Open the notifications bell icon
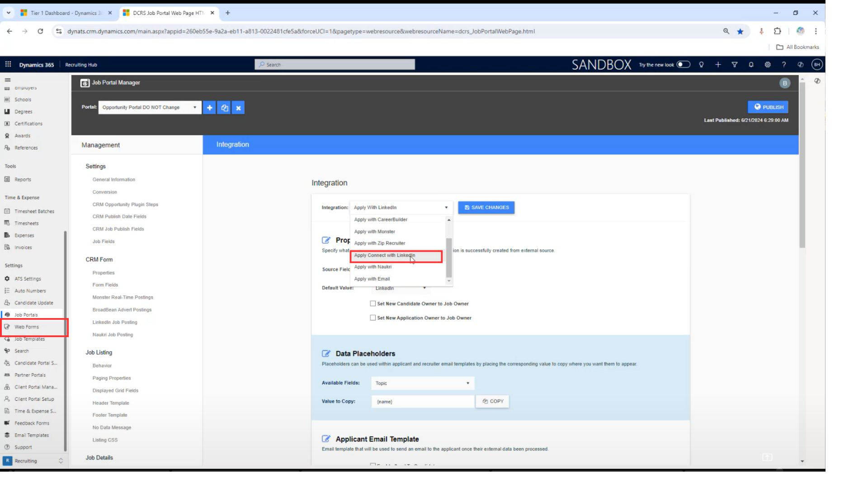Viewport: 868px width, 488px height. 751,65
